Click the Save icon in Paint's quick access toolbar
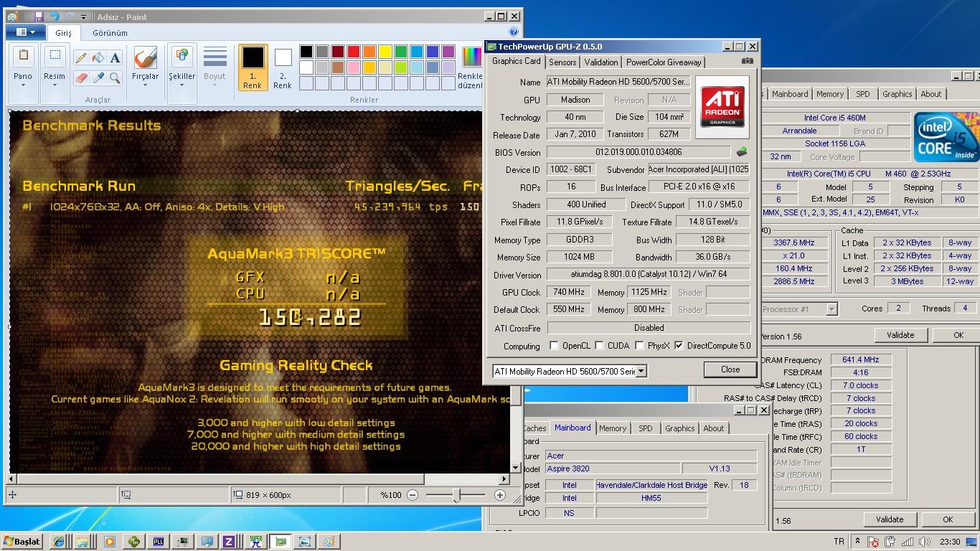 pyautogui.click(x=39, y=17)
